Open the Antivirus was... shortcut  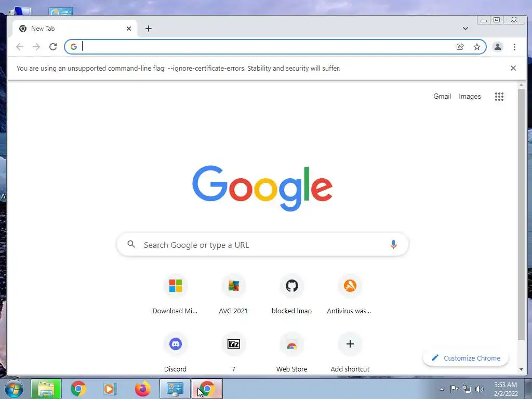[x=350, y=295]
